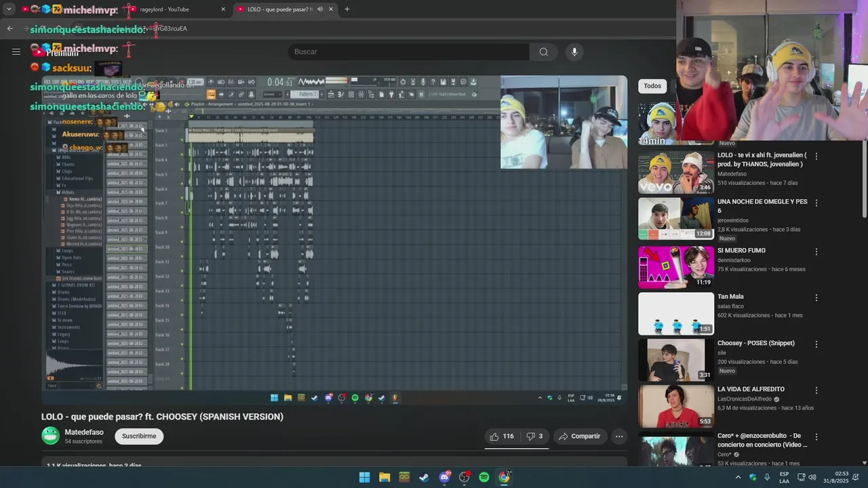Open Windows Security tray icon
Screen dimensions: 868x488
(753, 477)
